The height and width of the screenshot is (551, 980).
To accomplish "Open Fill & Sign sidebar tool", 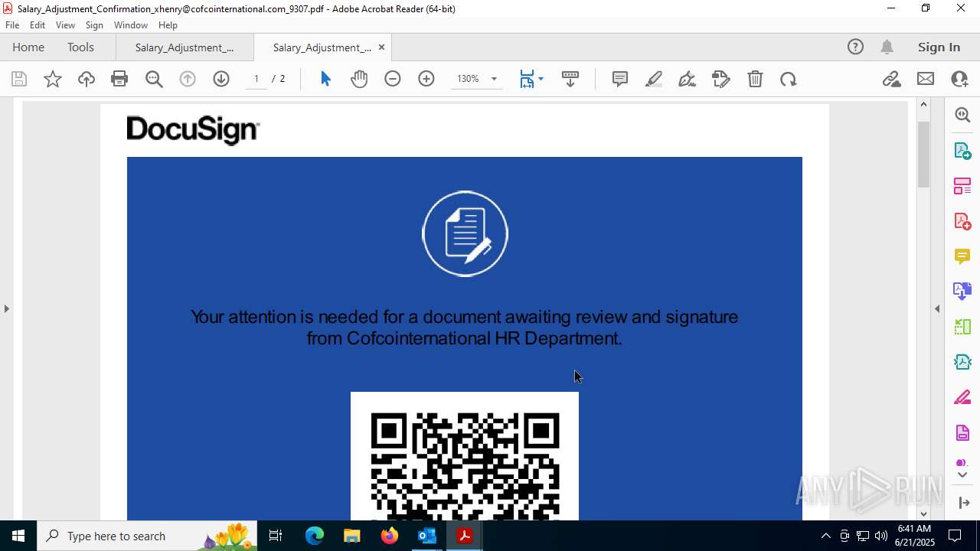I will (962, 398).
